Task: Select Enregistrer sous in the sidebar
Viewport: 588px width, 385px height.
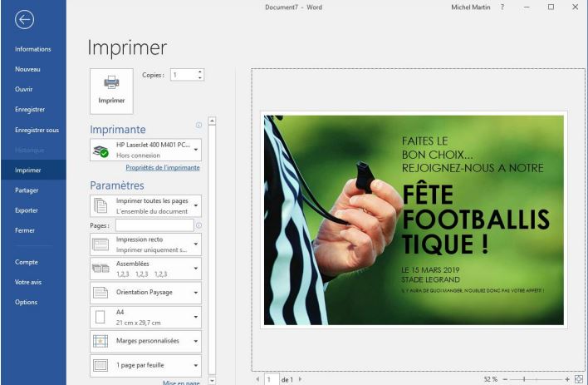Action: coord(37,130)
